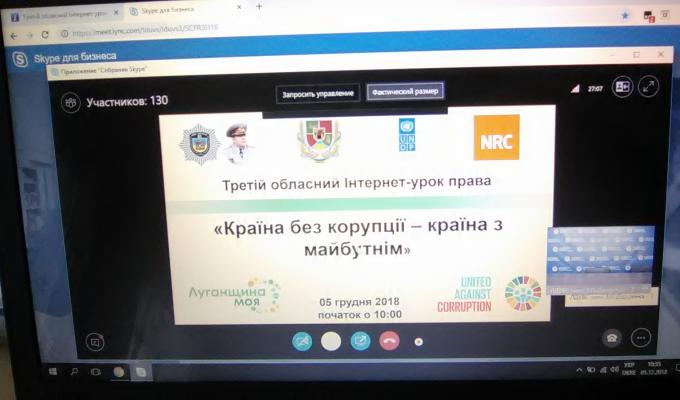Click the presenter video thumbnail
680x400 pixels.
600,259
